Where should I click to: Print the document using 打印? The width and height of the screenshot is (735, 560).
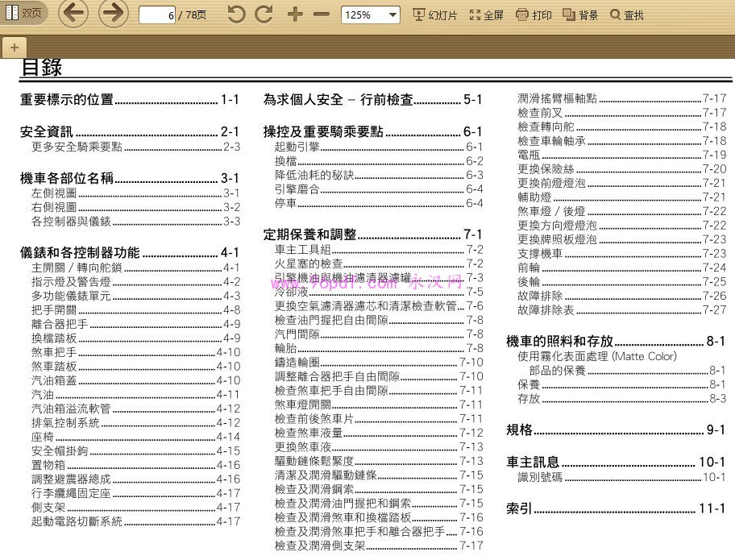[534, 14]
